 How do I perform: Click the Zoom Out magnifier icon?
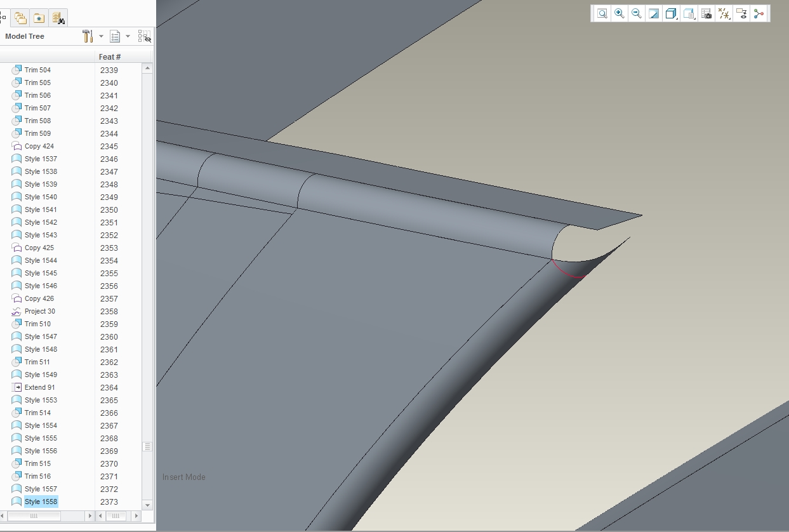click(x=637, y=13)
